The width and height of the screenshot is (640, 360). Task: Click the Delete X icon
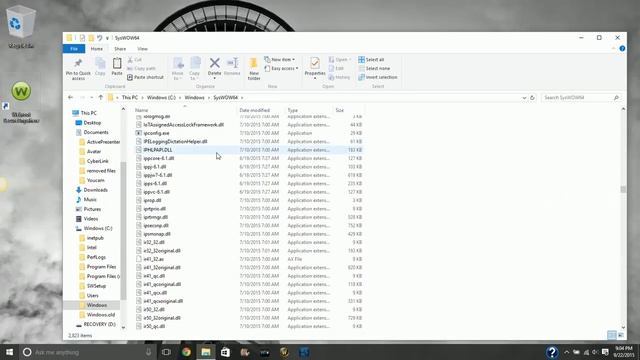pyautogui.click(x=215, y=63)
